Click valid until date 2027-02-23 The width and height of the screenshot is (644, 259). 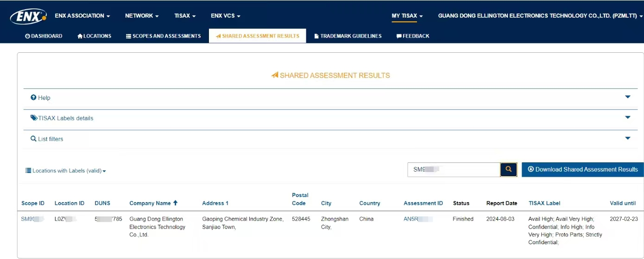coord(624,219)
